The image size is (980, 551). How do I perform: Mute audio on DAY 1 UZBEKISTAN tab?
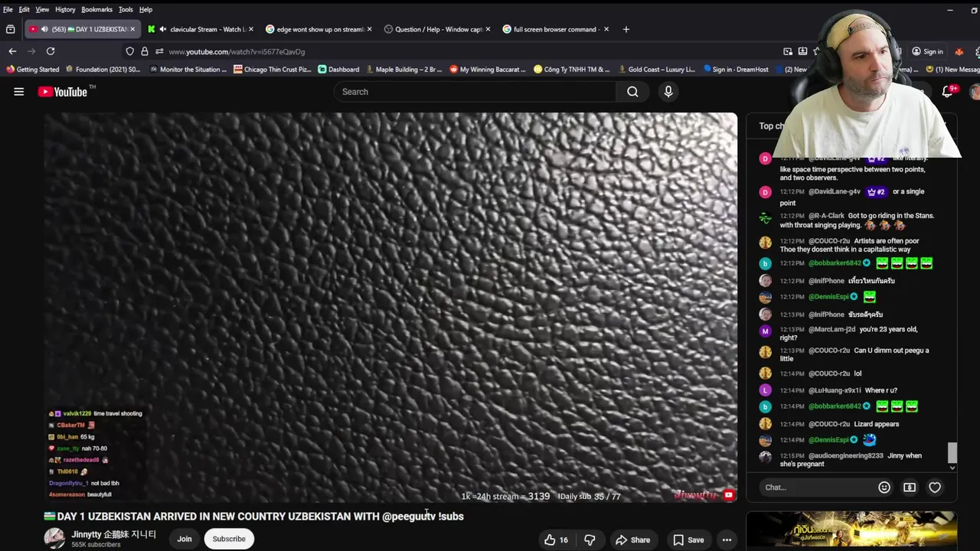click(x=44, y=29)
